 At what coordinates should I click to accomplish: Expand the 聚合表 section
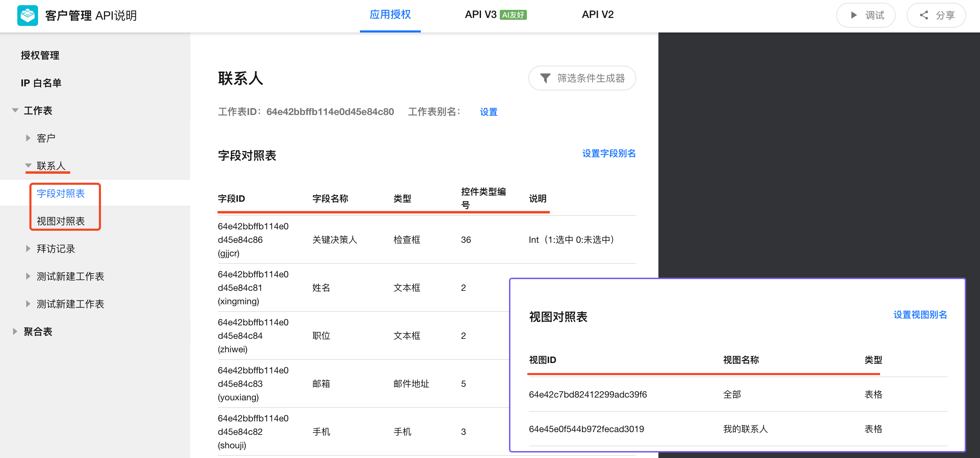(15, 332)
